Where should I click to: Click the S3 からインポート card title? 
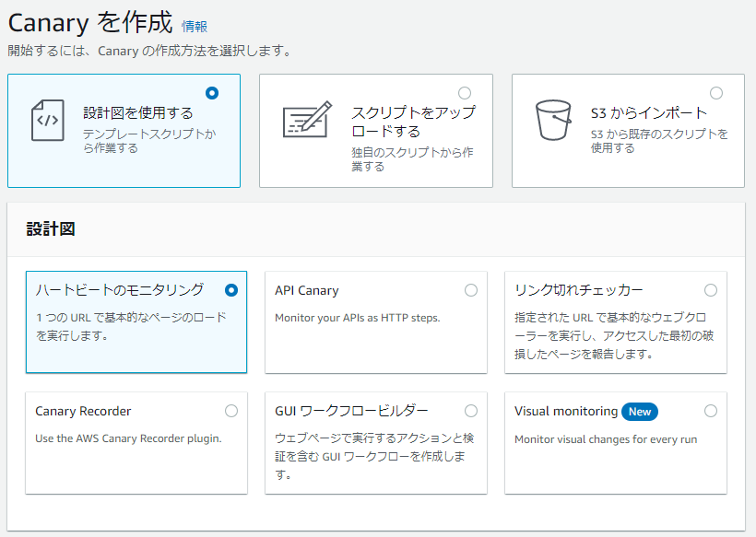point(648,112)
